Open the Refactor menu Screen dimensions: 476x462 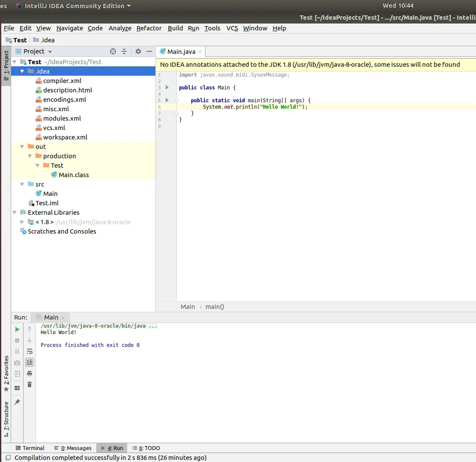pos(149,28)
